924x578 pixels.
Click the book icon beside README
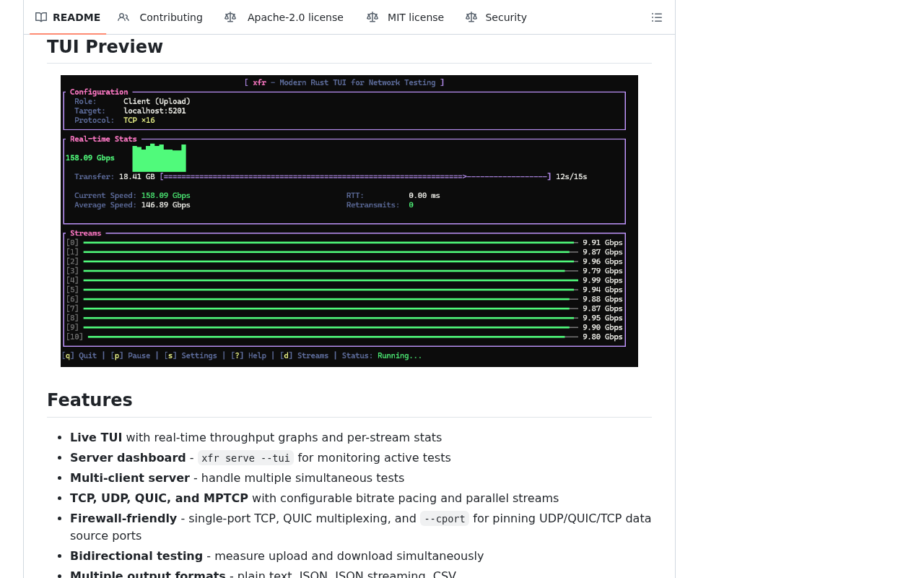41,17
